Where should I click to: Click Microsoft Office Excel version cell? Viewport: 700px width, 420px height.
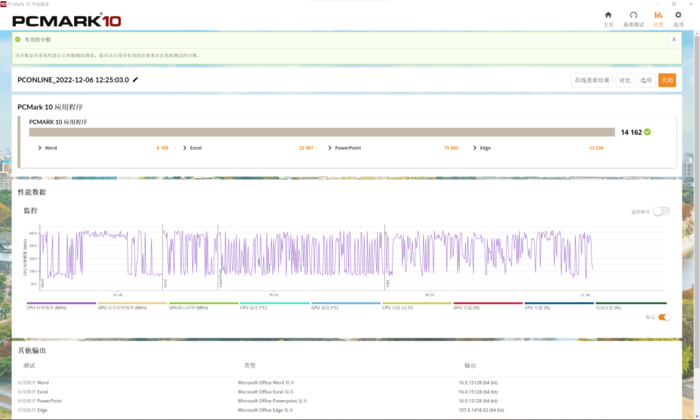[x=266, y=391]
